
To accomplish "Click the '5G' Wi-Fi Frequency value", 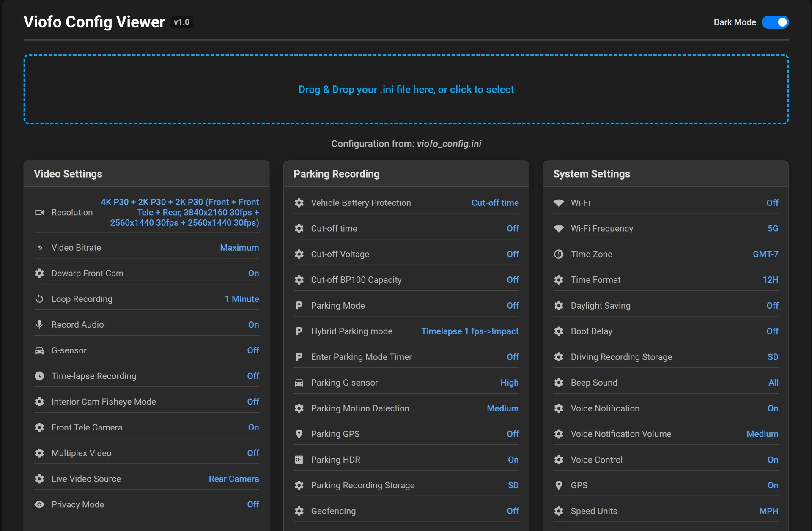I will [773, 229].
